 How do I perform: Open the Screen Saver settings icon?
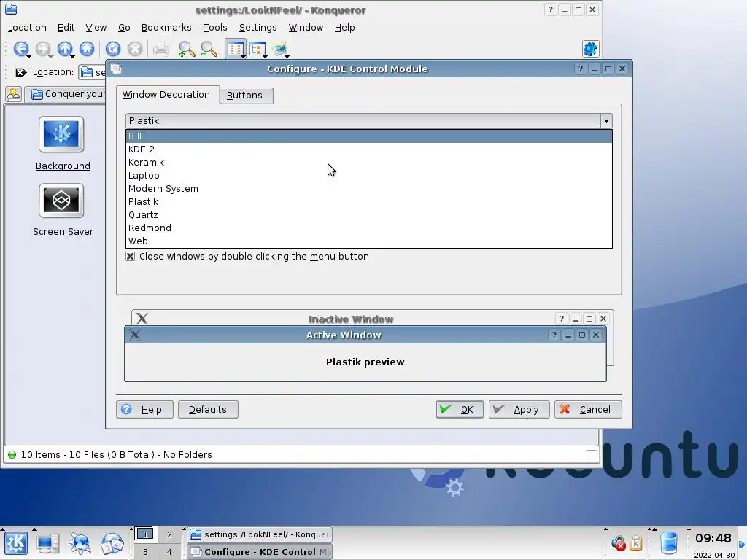pos(61,200)
